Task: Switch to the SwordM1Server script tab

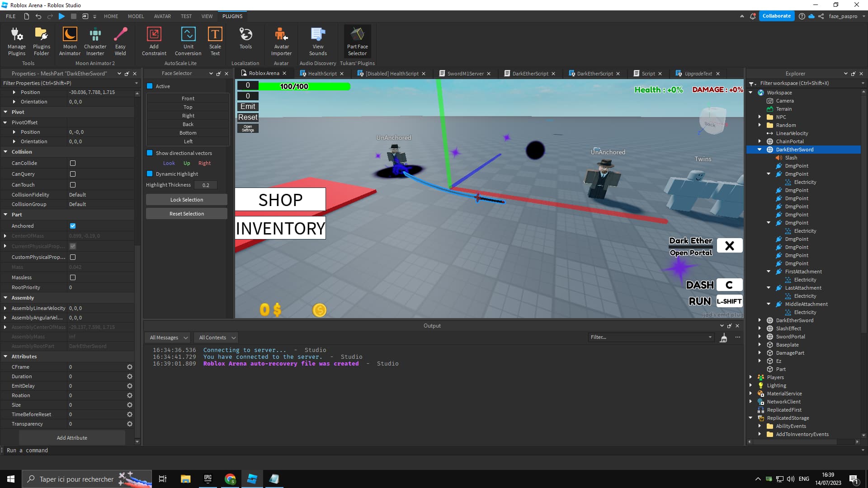Action: coord(465,74)
